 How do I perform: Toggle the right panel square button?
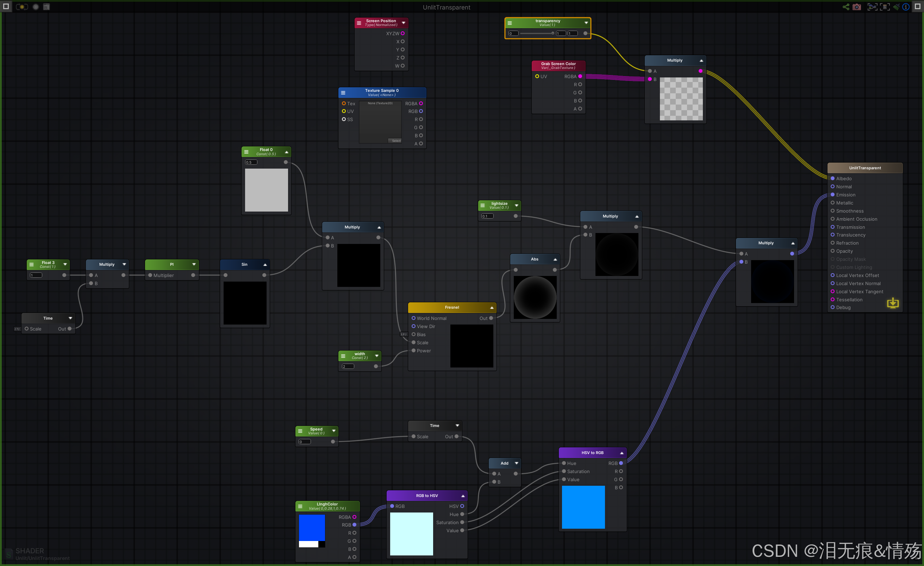tap(917, 6)
